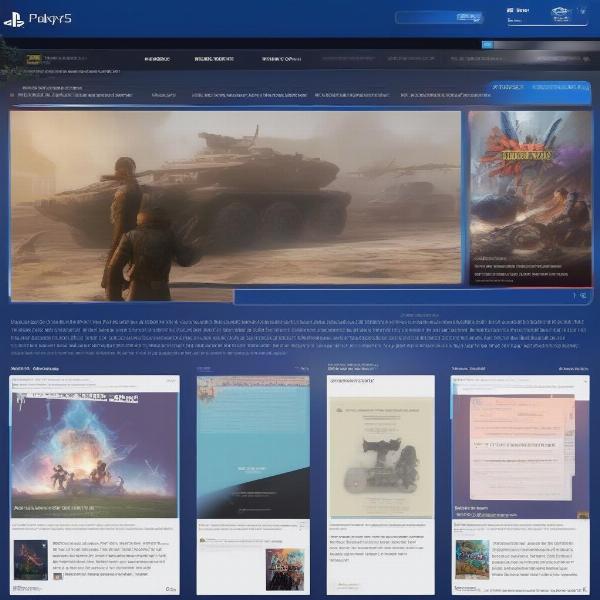Click the underlined heading link above the second card
This screenshot has height=600, width=600.
click(x=204, y=368)
